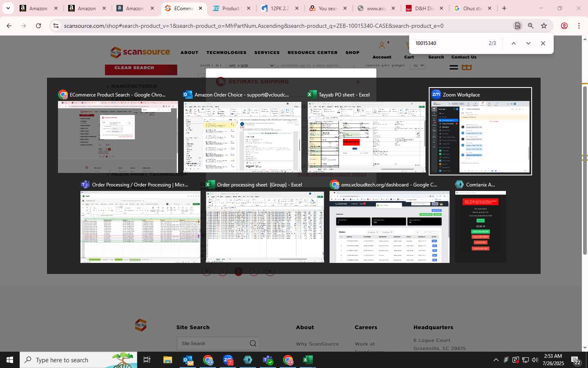The width and height of the screenshot is (588, 368).
Task: Open the SHOP navigation menu
Action: coord(352,53)
